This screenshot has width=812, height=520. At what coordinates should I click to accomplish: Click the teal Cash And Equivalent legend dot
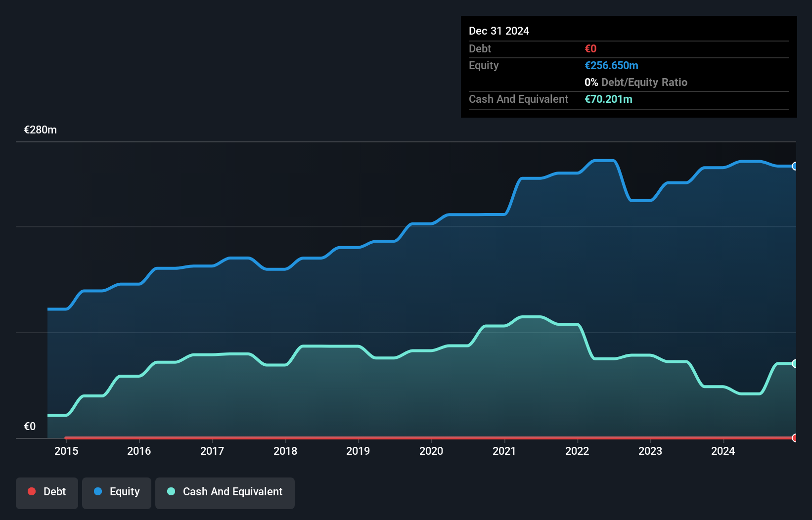coord(171,491)
